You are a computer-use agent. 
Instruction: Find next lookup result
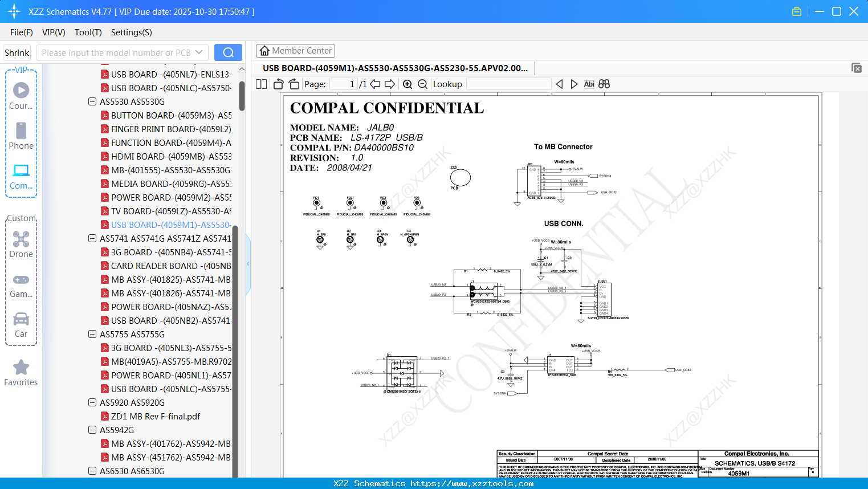(574, 84)
